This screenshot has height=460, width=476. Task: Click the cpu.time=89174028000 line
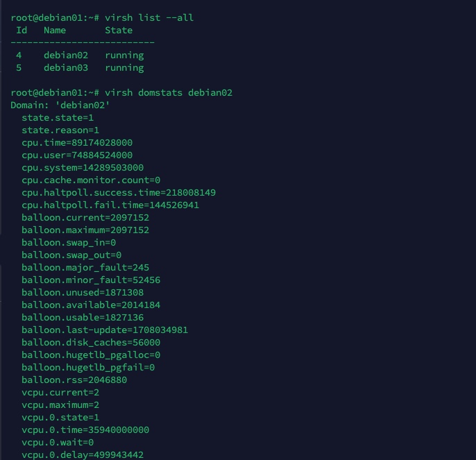pos(77,142)
